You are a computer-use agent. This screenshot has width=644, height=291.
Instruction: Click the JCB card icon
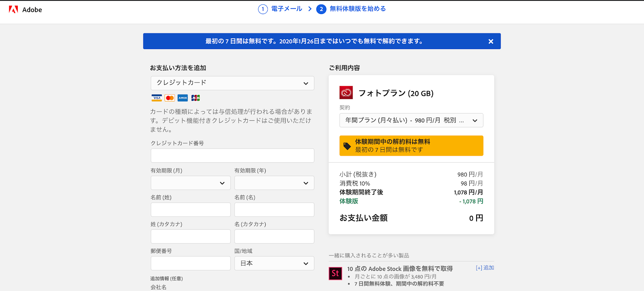pyautogui.click(x=196, y=98)
